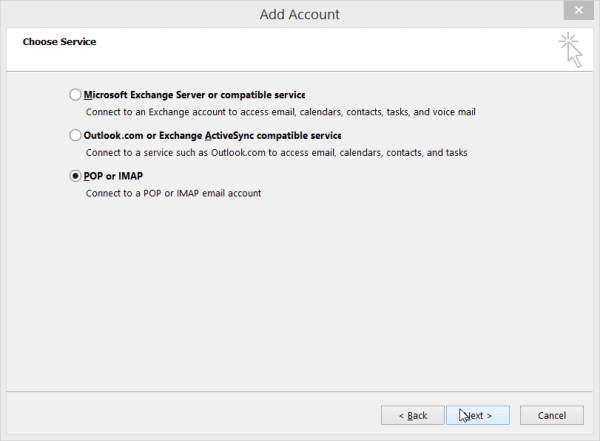Cancel the Add Account wizard
The image size is (600, 441).
(551, 415)
